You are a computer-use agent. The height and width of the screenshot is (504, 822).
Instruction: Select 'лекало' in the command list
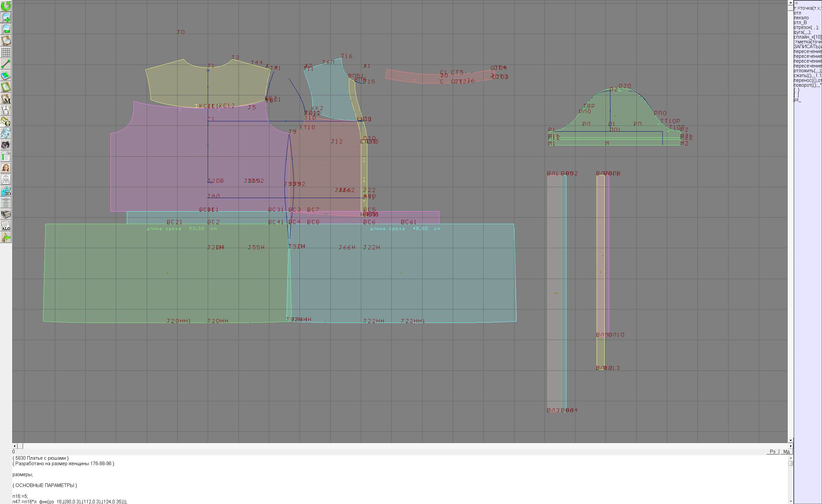(801, 18)
